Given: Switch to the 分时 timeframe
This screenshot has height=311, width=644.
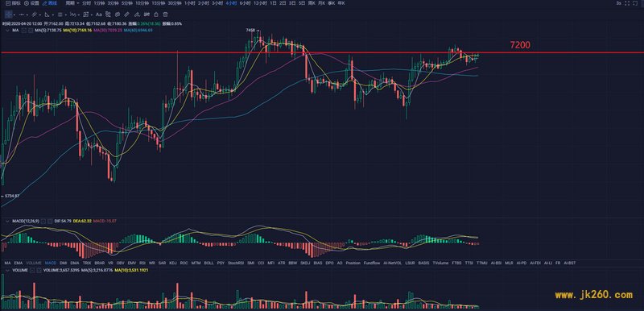Looking at the screenshot, I should click(x=86, y=3).
